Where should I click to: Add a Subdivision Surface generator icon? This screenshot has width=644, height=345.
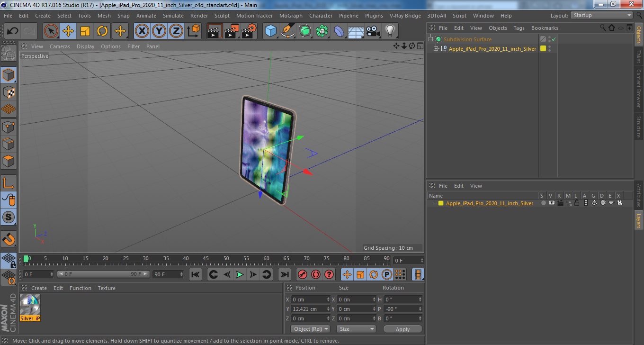point(305,31)
